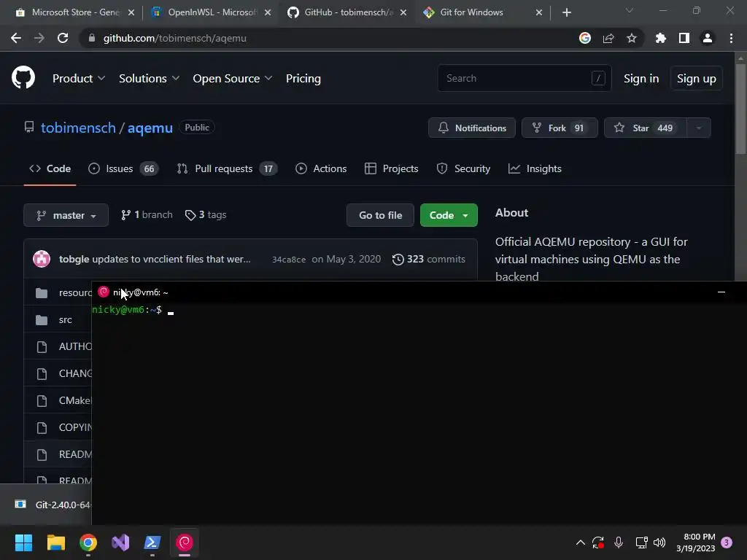Image resolution: width=747 pixels, height=560 pixels.
Task: Click the Notifications button
Action: [472, 128]
